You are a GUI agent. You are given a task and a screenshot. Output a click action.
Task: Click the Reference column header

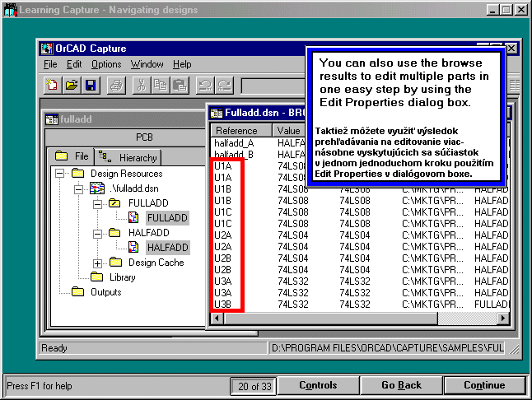(236, 131)
